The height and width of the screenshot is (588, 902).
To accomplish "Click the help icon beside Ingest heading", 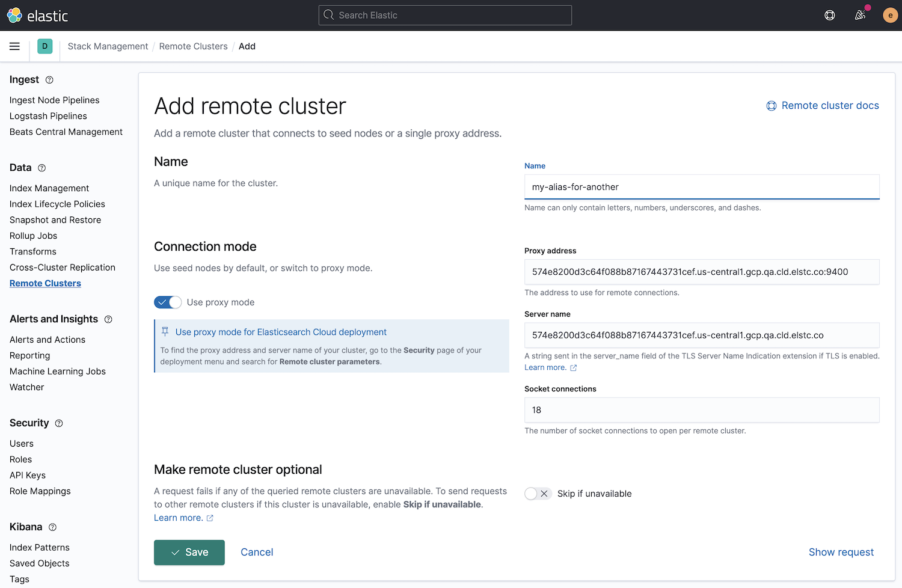I will [49, 79].
